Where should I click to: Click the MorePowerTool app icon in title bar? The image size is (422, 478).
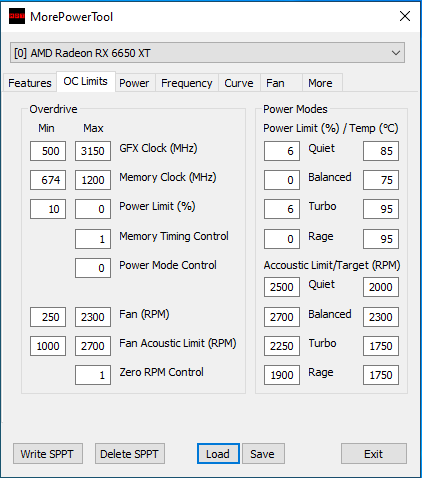pyautogui.click(x=17, y=16)
